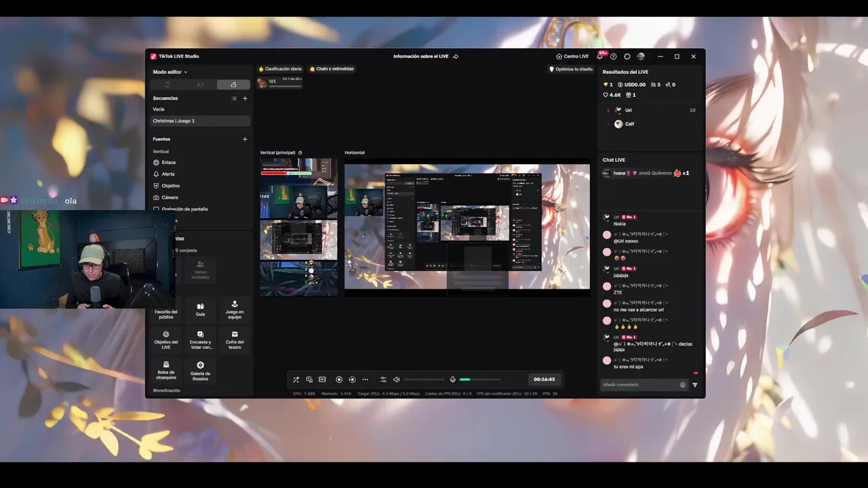868x488 pixels.
Task: Open Varios invitados tool
Action: 200,270
